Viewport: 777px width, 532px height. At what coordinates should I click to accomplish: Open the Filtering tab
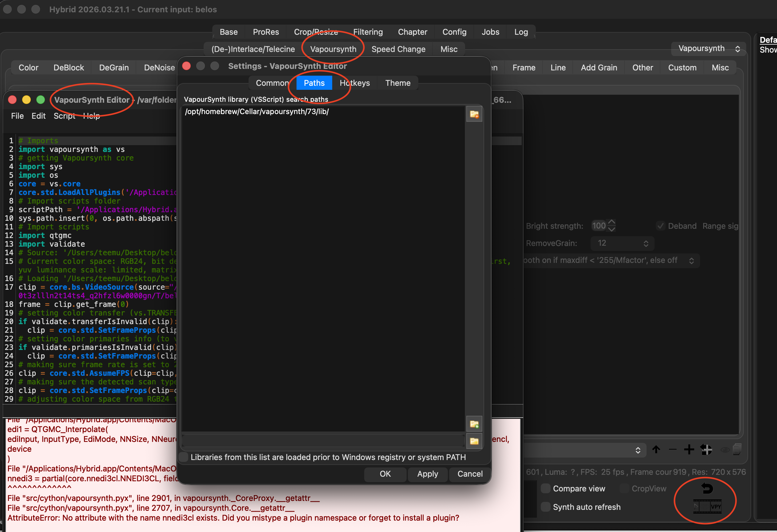tap(368, 32)
